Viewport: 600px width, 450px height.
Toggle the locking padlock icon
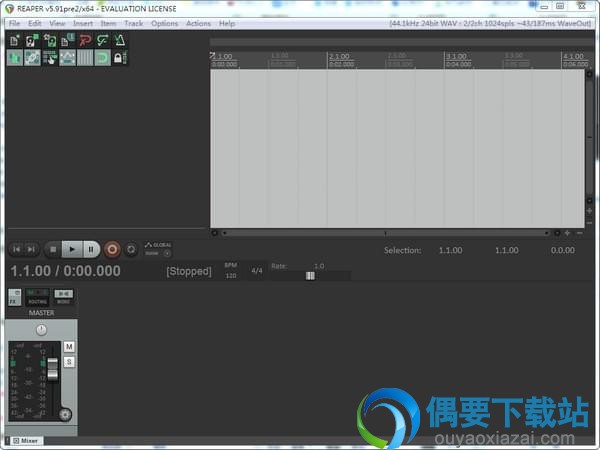pos(120,58)
